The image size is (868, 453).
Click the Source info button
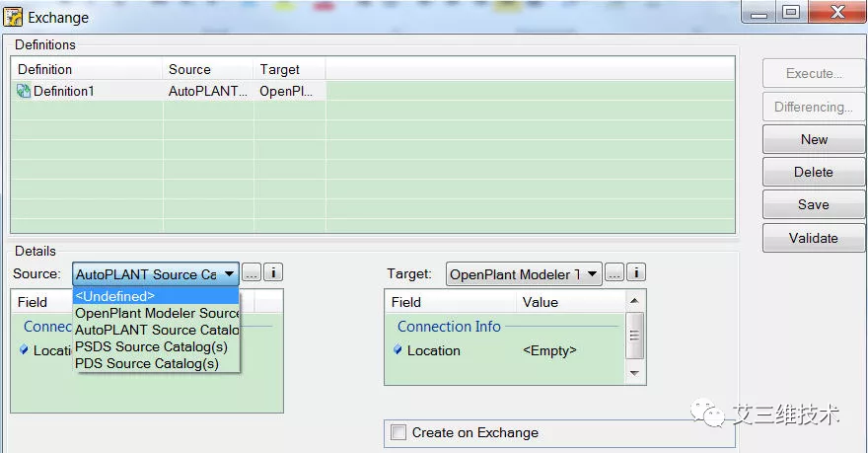pos(273,273)
